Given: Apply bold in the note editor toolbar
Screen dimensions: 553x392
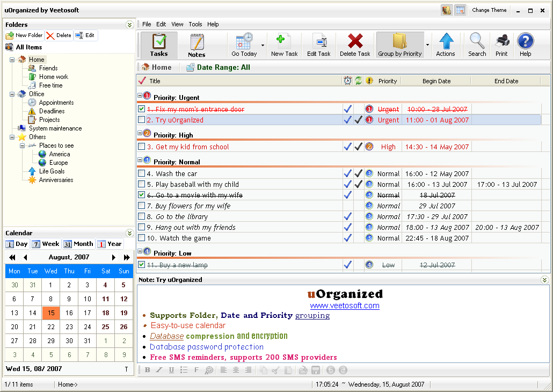Looking at the screenshot, I should (148, 370).
